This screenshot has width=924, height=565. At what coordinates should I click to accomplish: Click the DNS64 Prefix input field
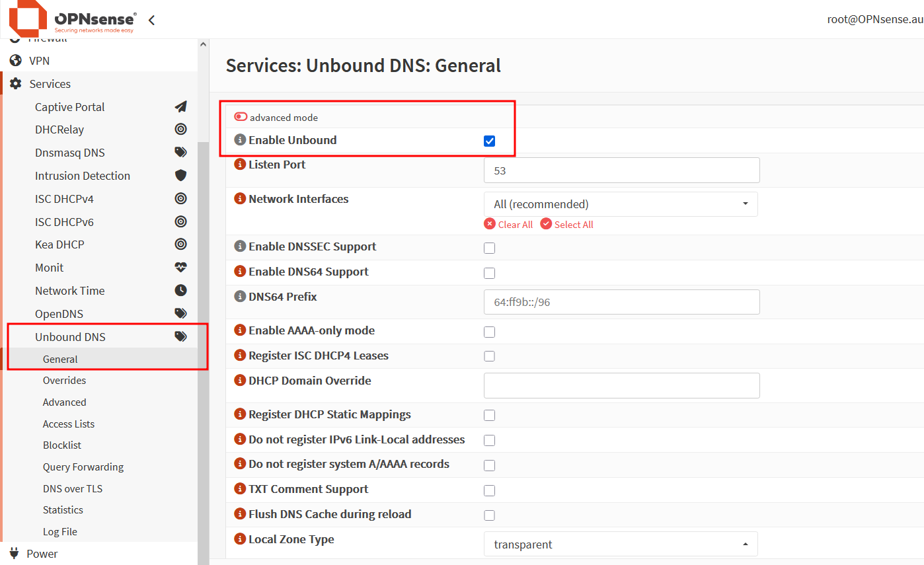[x=622, y=302]
